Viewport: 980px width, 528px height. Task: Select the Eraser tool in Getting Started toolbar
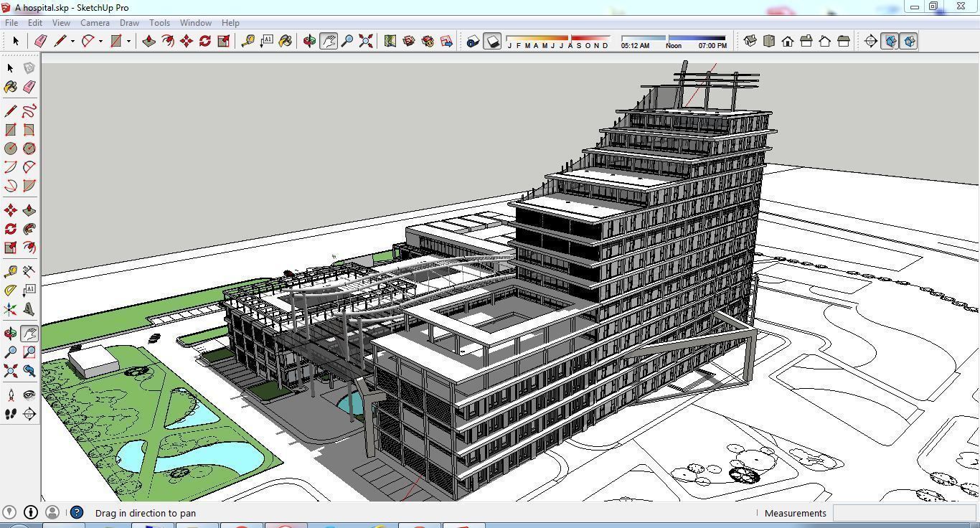[41, 42]
